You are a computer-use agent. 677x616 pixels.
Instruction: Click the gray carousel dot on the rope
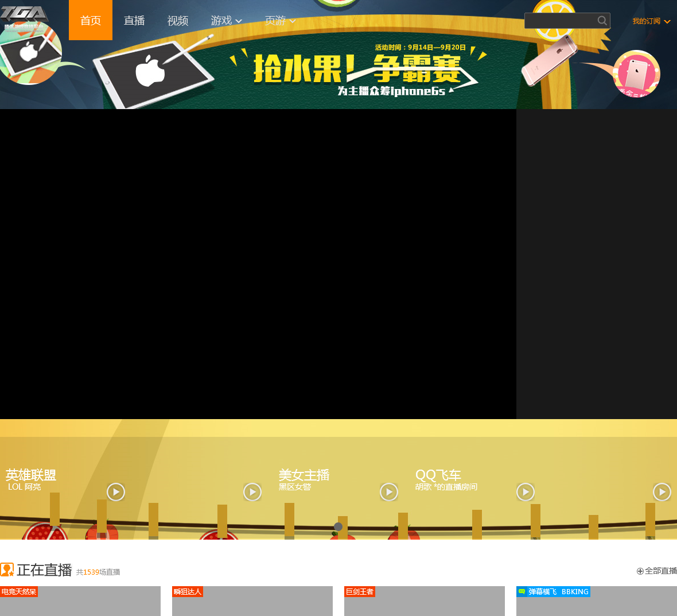[338, 526]
